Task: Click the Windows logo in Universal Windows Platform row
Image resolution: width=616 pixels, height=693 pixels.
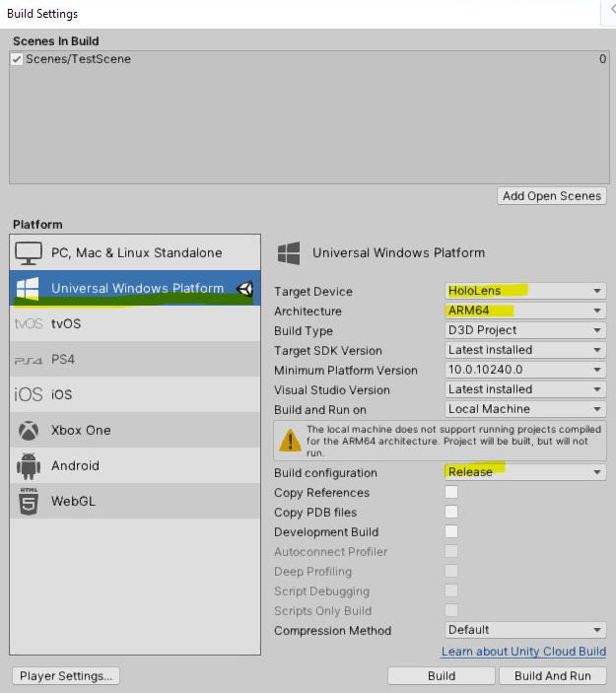Action: click(28, 289)
